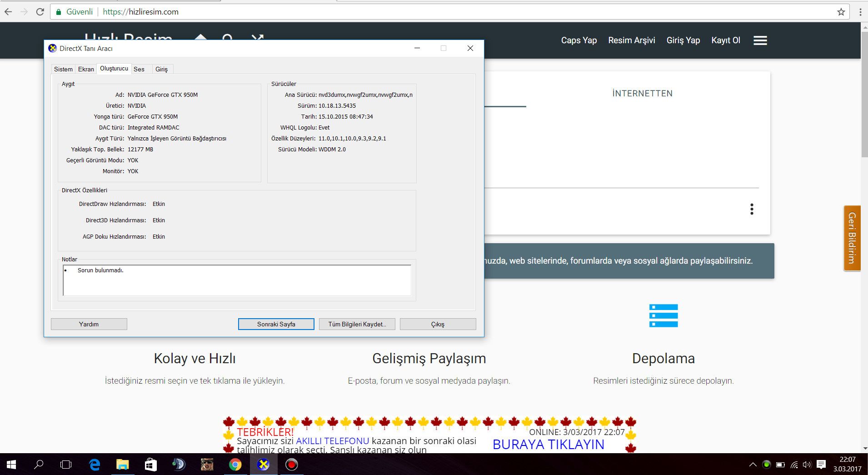This screenshot has height=475, width=868.
Task: Open the Action Center notifications
Action: tap(821, 465)
